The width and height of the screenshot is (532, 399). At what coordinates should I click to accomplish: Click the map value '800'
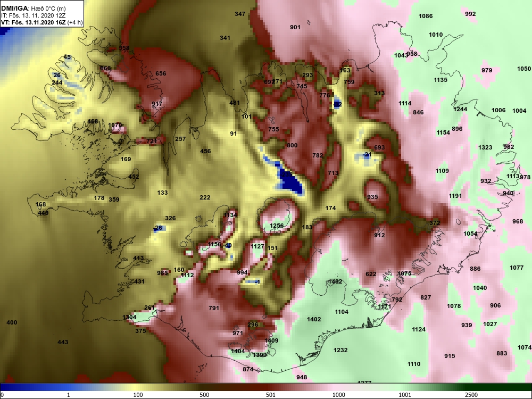(292, 145)
